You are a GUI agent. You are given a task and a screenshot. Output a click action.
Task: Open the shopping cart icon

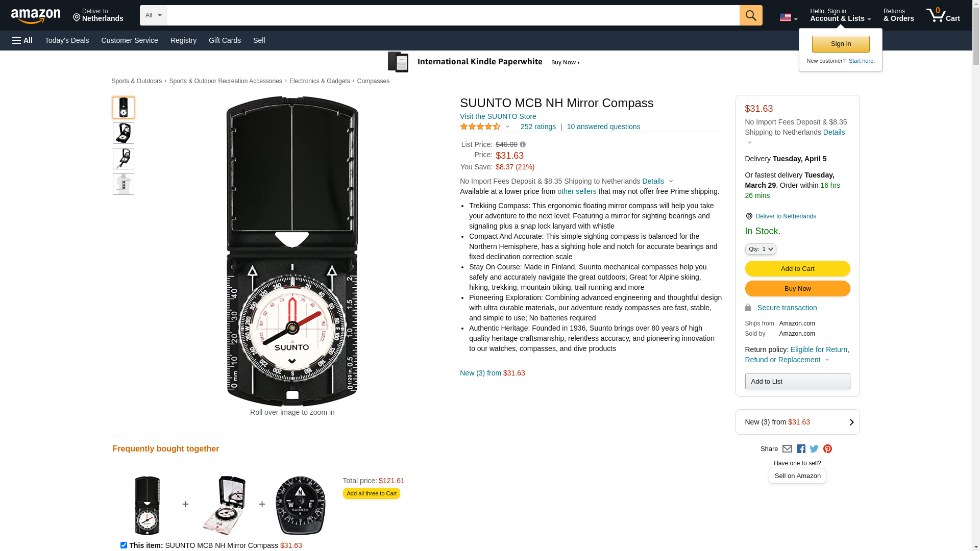click(943, 15)
